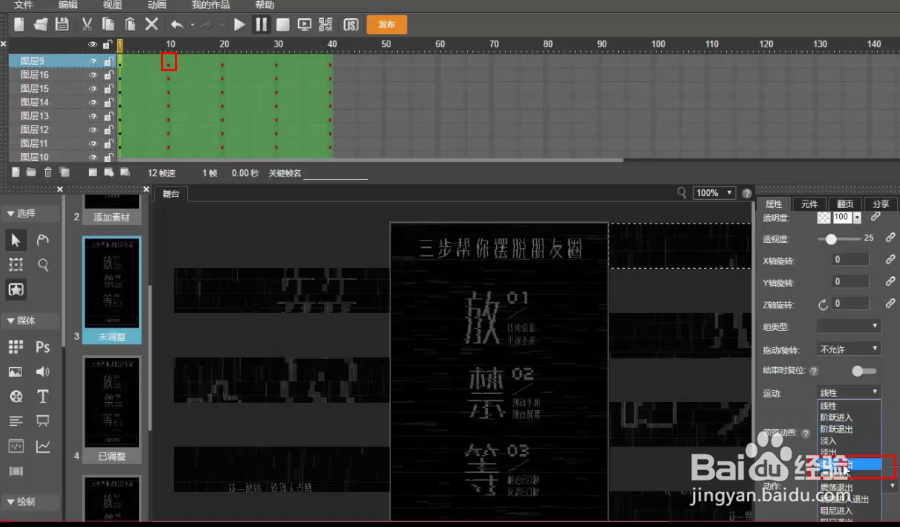This screenshot has width=900, height=527.
Task: Open a file using the folder icon
Action: pos(41,25)
